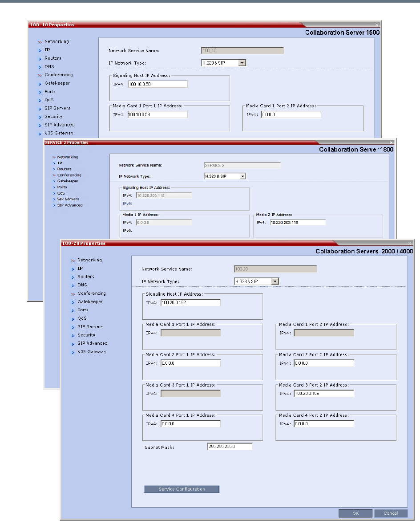420x521 pixels.
Task: Select IP in SERVICE 2 Properties sidebar
Action: (x=60, y=163)
